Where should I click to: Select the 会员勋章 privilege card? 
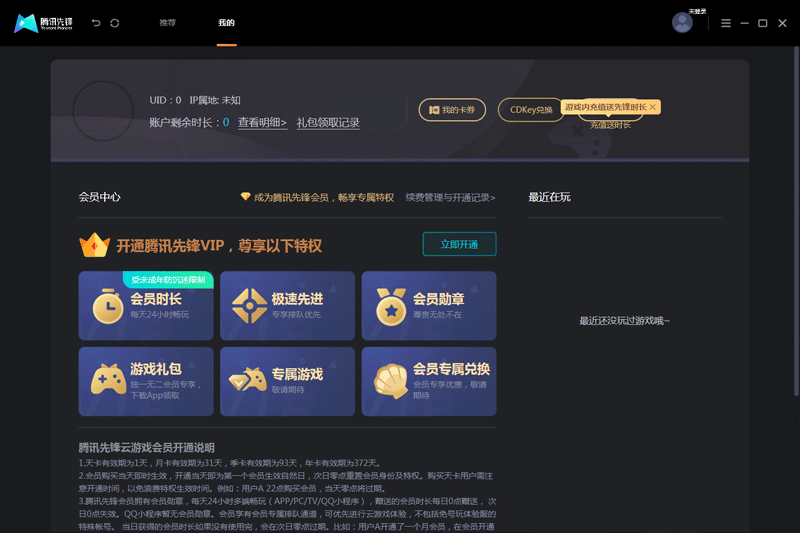click(x=429, y=306)
